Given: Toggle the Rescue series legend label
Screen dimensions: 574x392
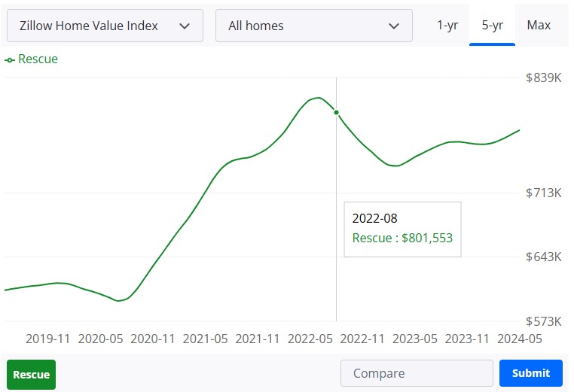Looking at the screenshot, I should (x=38, y=59).
